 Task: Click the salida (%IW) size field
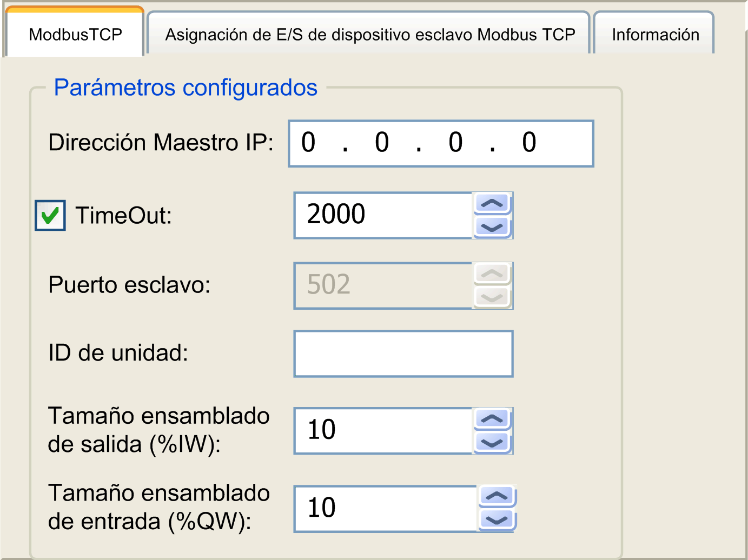click(383, 431)
